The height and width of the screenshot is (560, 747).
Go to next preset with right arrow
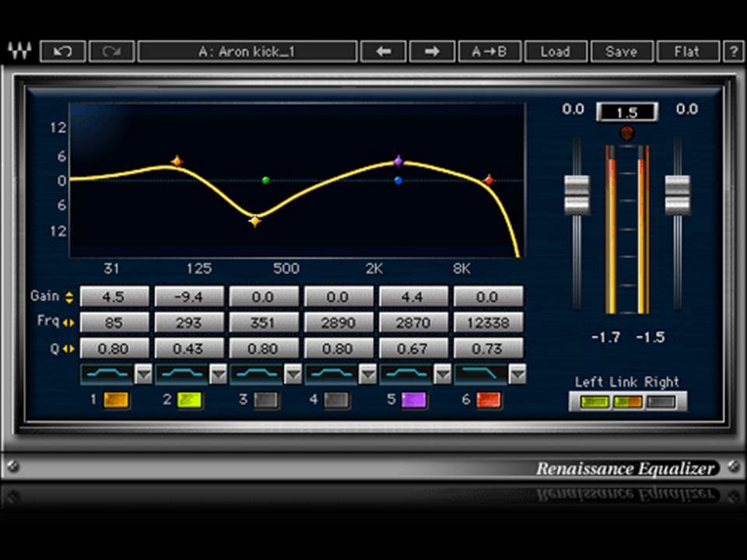click(432, 51)
